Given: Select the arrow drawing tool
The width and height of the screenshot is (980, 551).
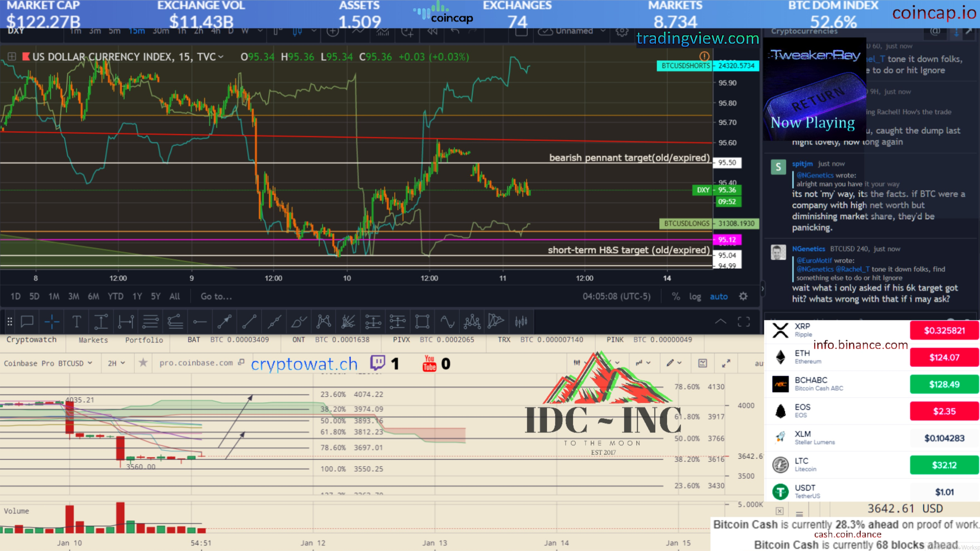Looking at the screenshot, I should [224, 322].
